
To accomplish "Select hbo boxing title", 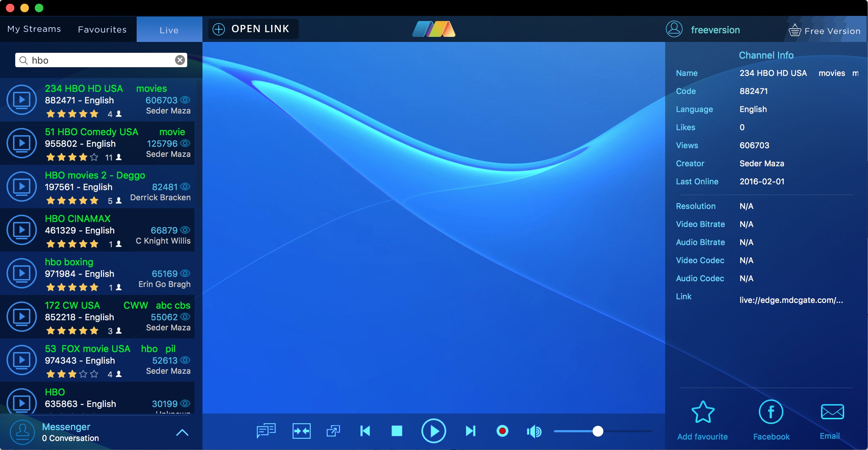I will [69, 262].
